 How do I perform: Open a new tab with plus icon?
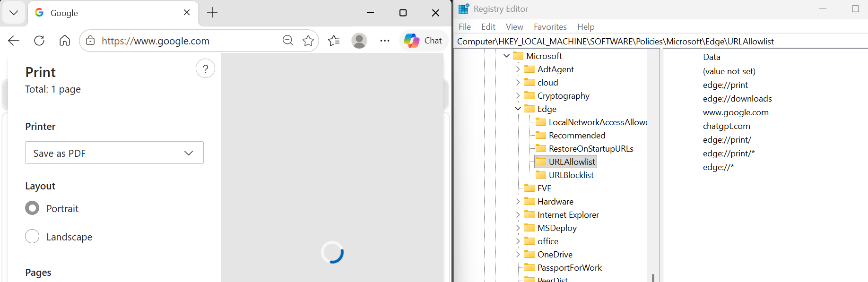(212, 13)
